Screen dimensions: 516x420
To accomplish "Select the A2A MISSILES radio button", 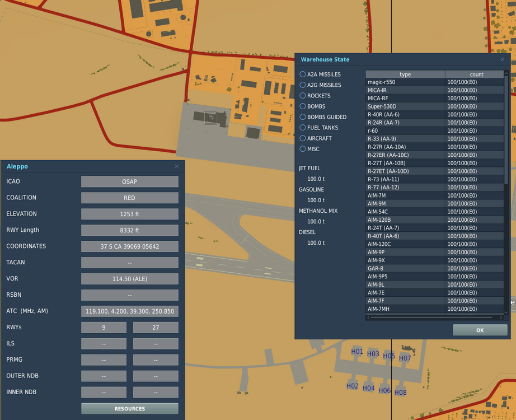I will [303, 74].
